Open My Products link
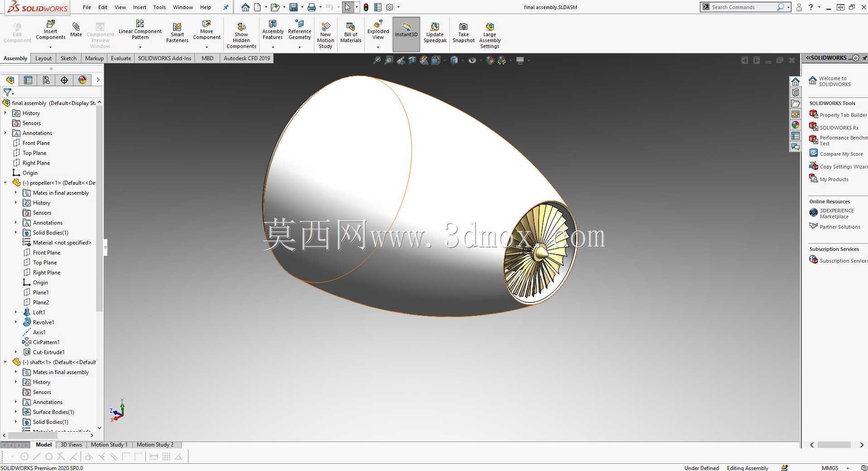This screenshot has height=471, width=868. [x=829, y=179]
